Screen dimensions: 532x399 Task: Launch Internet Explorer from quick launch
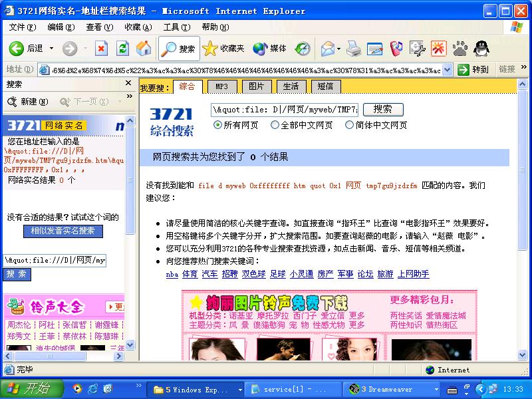(x=92, y=389)
